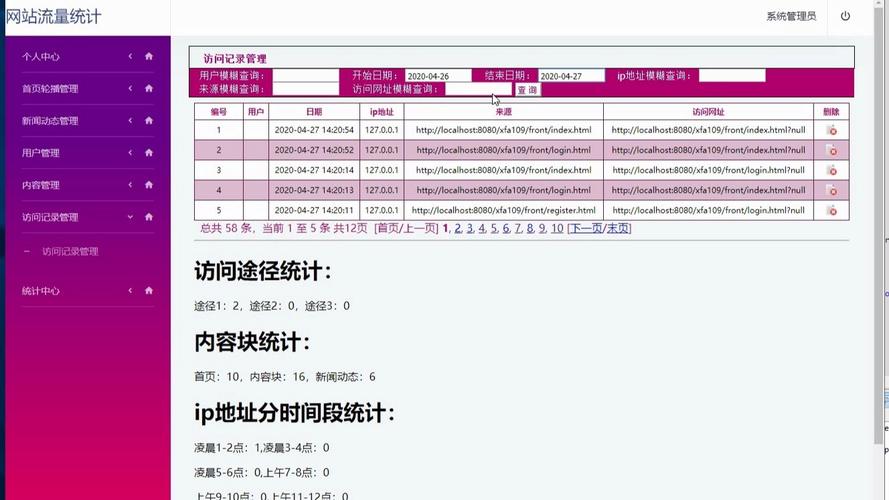The width and height of the screenshot is (889, 500).
Task: Click home icon beside 访问记录管理 menu
Action: pyautogui.click(x=149, y=217)
